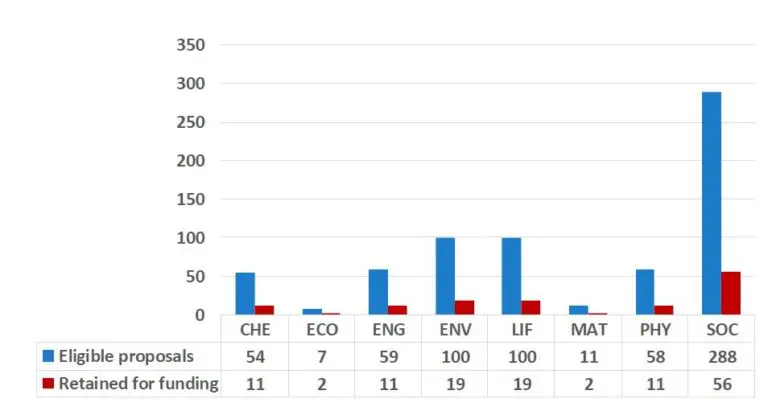The height and width of the screenshot is (411, 768).
Task: Click the Retained for funding row label
Action: click(138, 383)
